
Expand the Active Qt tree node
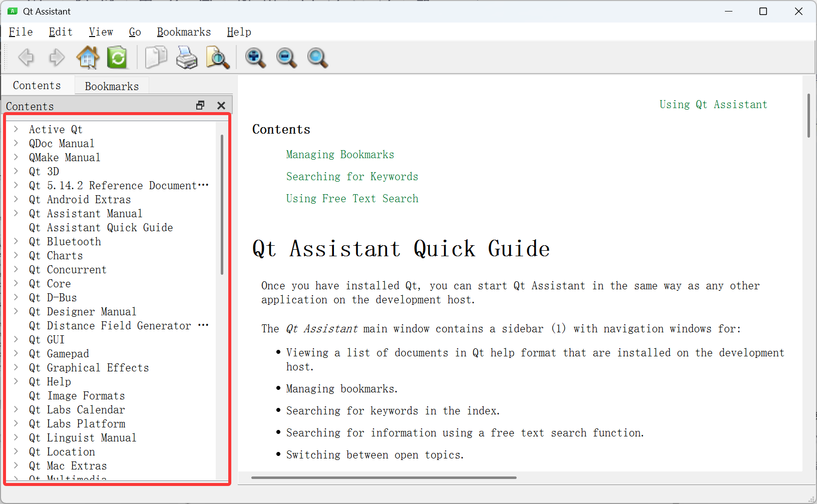coord(16,129)
